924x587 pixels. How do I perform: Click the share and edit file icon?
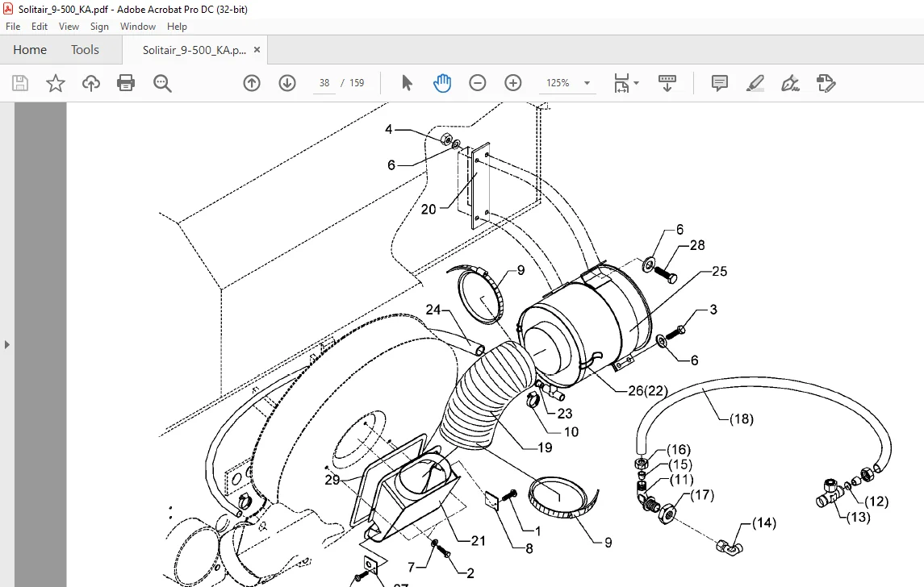pyautogui.click(x=826, y=83)
